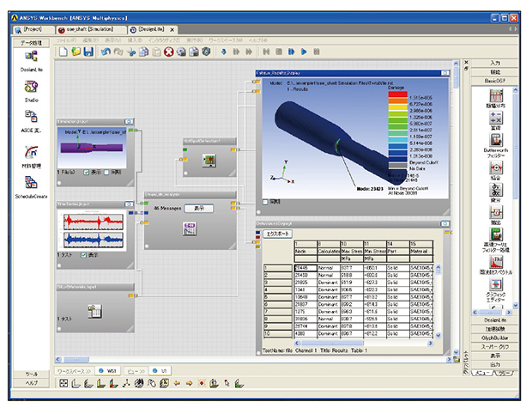Click the red X delete icon
Image resolution: width=532 pixels, height=414 pixels.
pos(169,52)
